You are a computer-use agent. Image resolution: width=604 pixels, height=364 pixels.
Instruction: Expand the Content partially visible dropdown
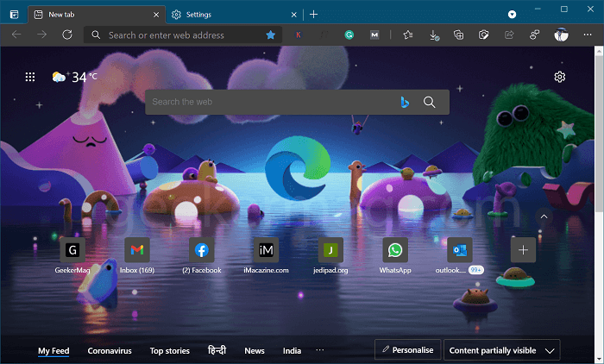coord(502,350)
